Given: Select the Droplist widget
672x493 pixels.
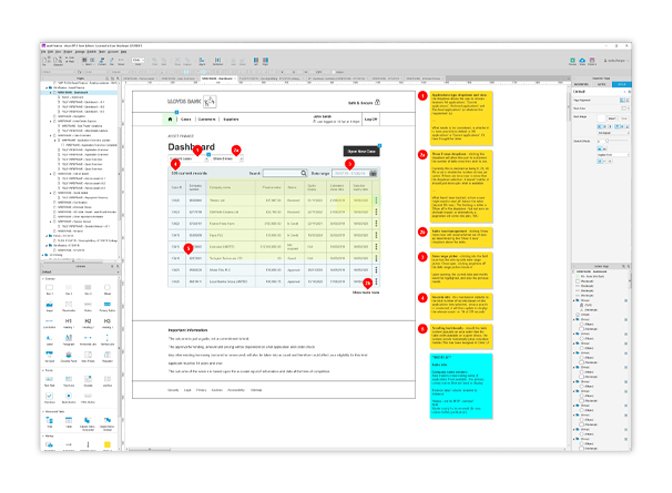Looking at the screenshot, I should (x=88, y=381).
